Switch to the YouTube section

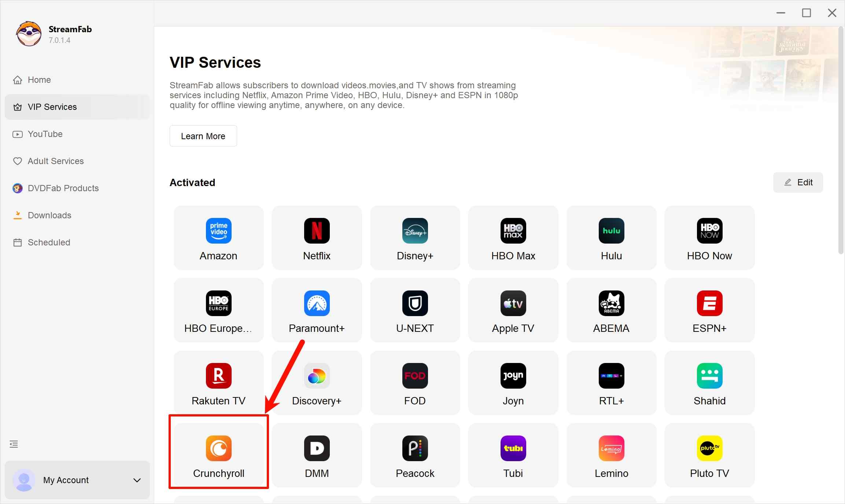45,134
